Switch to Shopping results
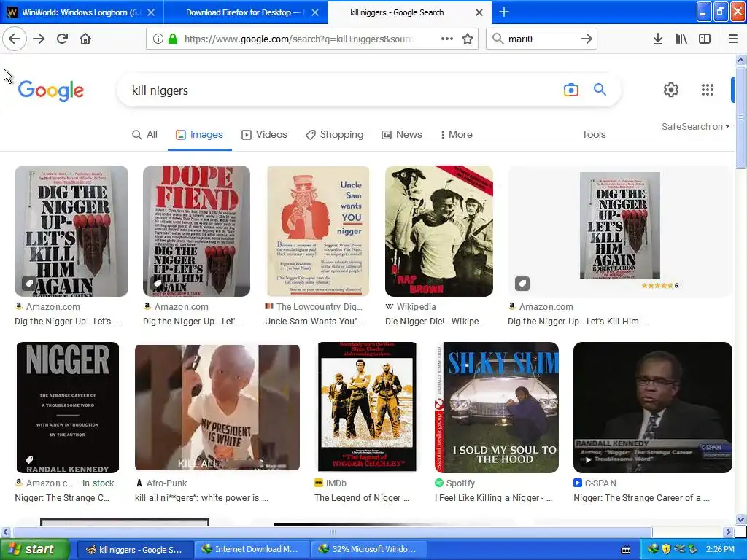The image size is (747, 560). click(334, 134)
